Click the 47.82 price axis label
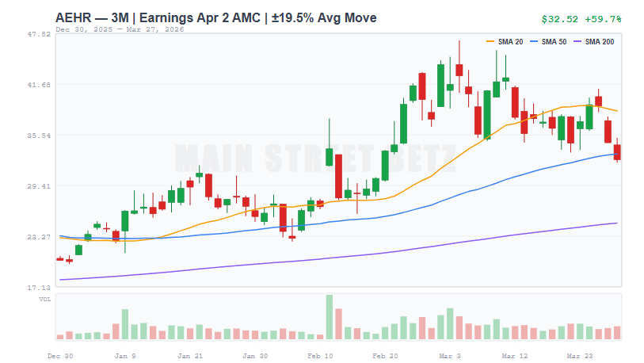The image size is (644, 363). coord(39,34)
